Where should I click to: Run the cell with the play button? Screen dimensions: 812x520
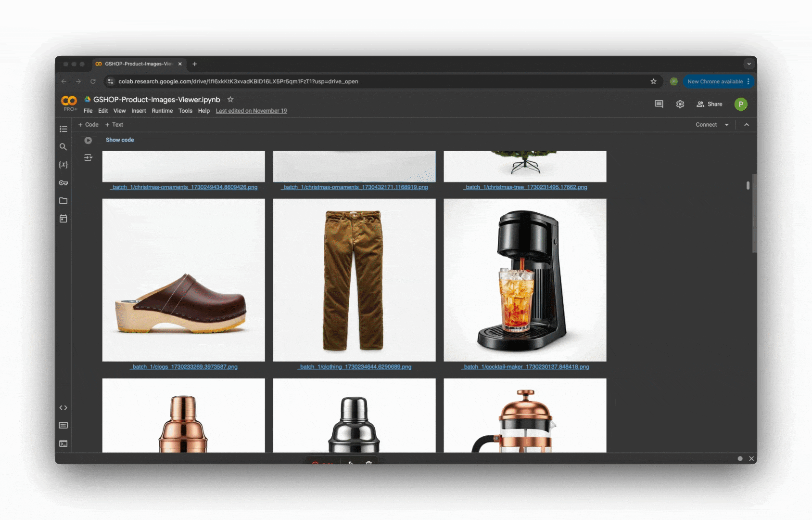pos(88,140)
